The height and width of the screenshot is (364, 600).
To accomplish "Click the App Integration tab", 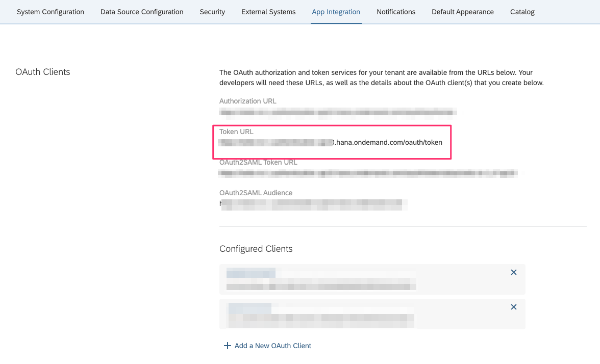I will click(x=336, y=12).
